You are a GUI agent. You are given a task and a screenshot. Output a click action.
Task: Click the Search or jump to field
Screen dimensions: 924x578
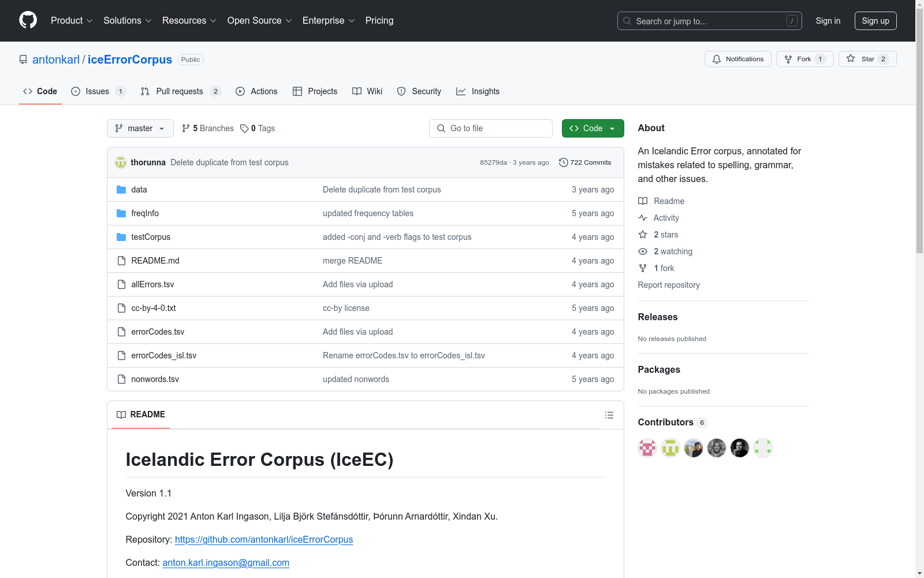[710, 21]
